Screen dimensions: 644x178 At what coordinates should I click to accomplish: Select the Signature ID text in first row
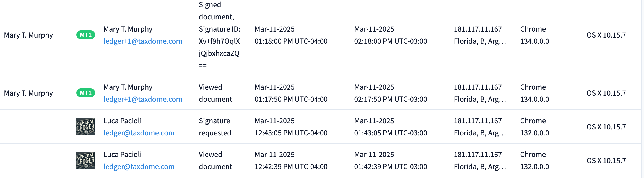(x=219, y=47)
